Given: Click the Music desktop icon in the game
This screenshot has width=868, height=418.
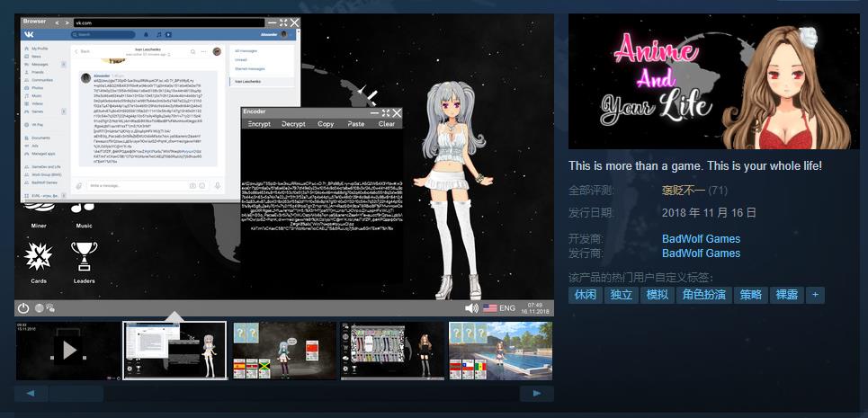Looking at the screenshot, I should tap(84, 215).
